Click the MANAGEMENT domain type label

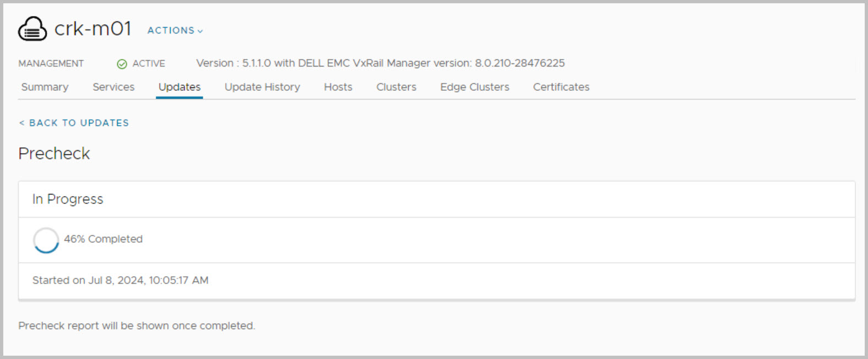[51, 64]
